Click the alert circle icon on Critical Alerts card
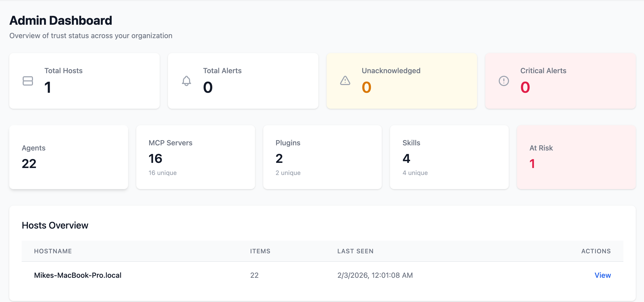This screenshot has height=302, width=644. 504,81
